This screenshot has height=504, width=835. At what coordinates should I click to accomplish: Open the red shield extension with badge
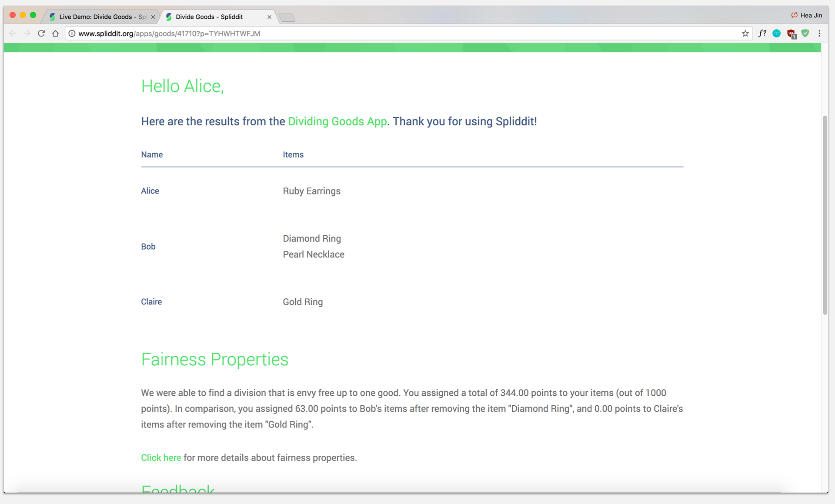tap(791, 34)
